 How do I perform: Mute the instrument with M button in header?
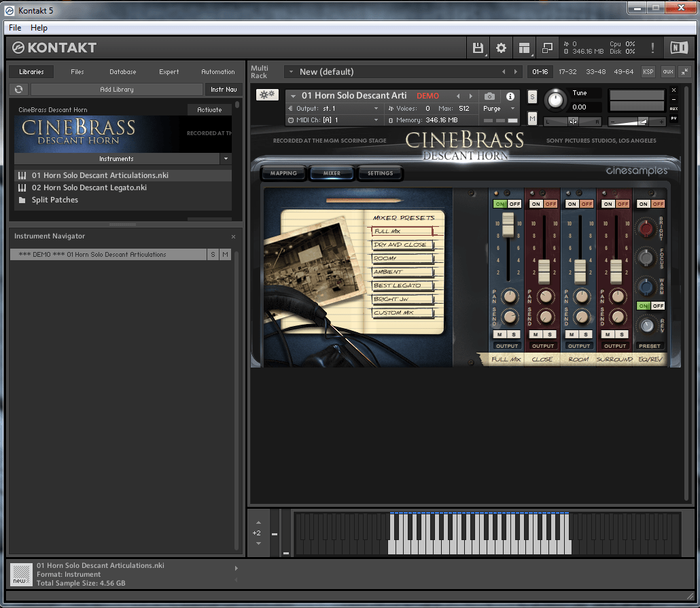pyautogui.click(x=532, y=118)
